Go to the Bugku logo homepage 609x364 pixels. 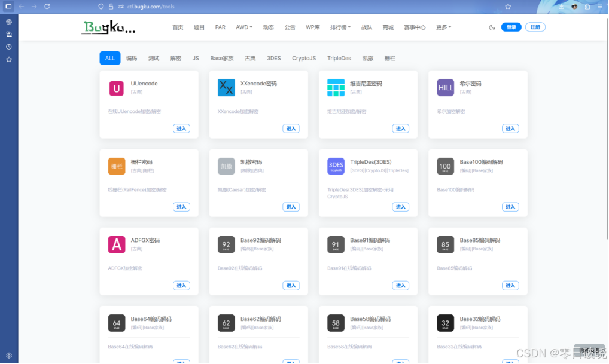click(x=108, y=27)
